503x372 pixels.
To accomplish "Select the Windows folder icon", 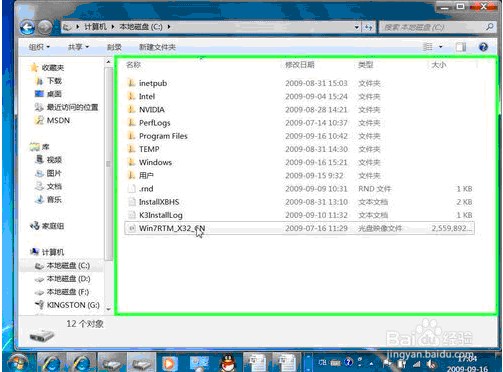I will [x=132, y=162].
